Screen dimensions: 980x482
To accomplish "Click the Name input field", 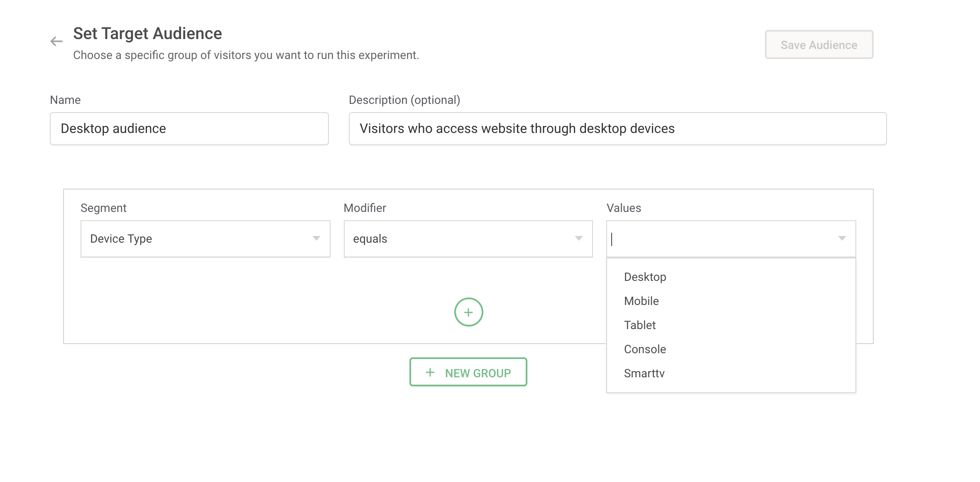I will 189,129.
